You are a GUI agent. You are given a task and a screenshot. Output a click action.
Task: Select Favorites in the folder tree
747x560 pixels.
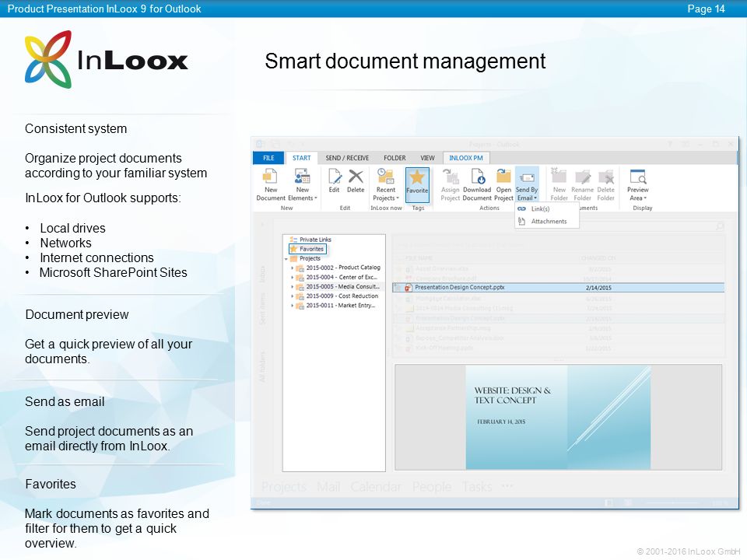point(307,249)
